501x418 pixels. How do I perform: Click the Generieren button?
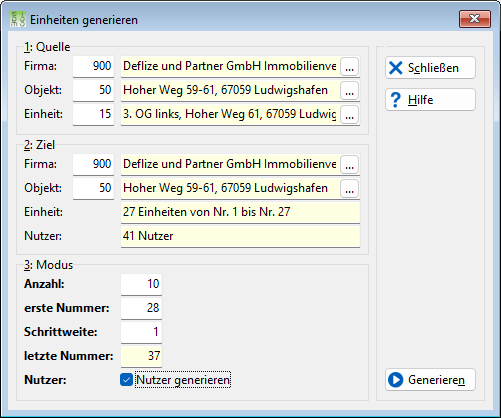pos(430,380)
